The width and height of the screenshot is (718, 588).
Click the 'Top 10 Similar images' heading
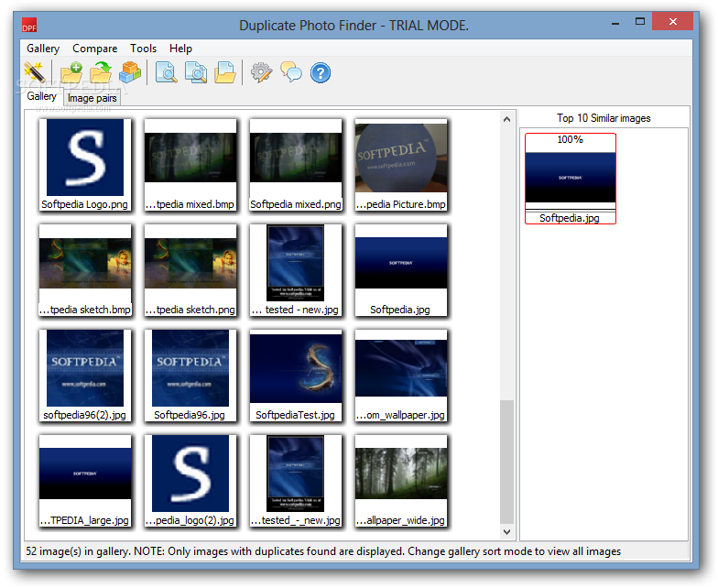click(604, 118)
